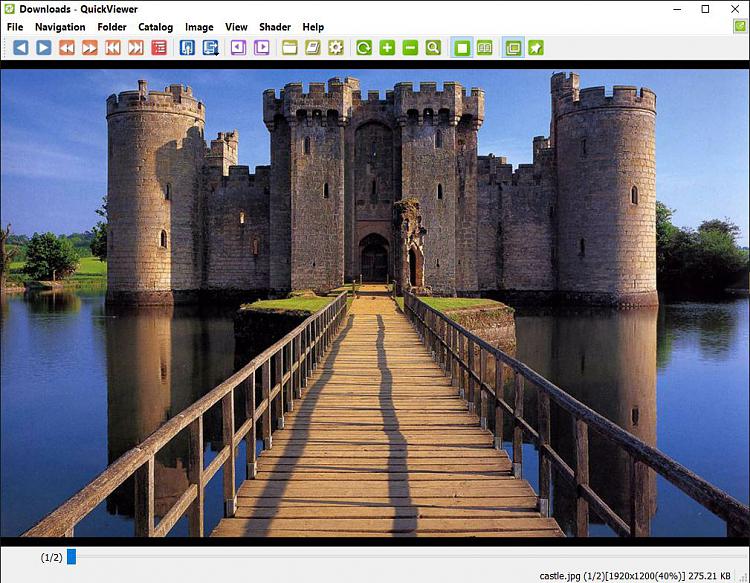This screenshot has width=750, height=583.
Task: Close the QuickViewer window
Action: 735,9
